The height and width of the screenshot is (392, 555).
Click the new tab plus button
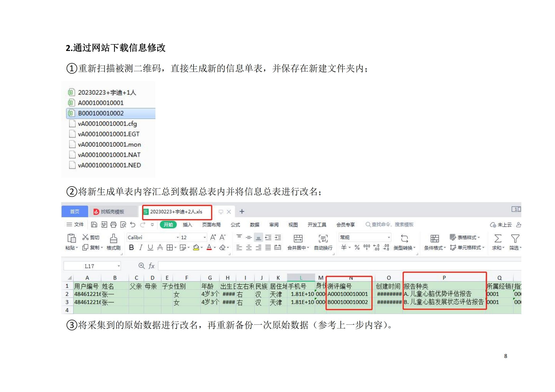[242, 211]
